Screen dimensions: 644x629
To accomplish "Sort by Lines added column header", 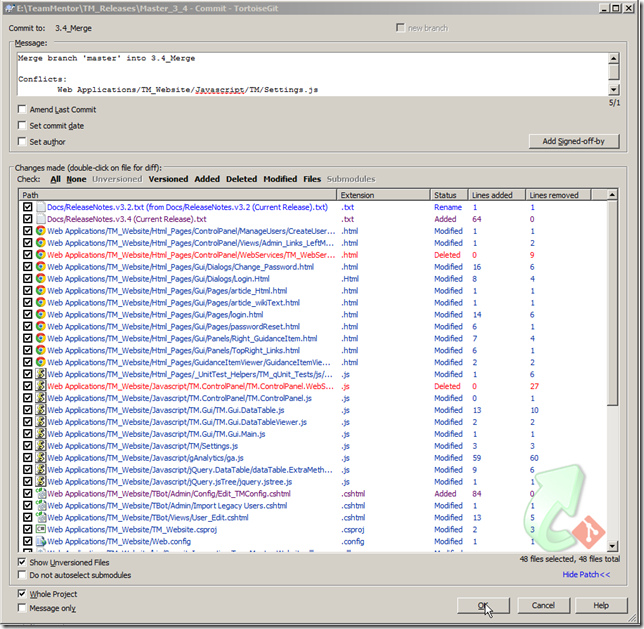I will [x=497, y=195].
